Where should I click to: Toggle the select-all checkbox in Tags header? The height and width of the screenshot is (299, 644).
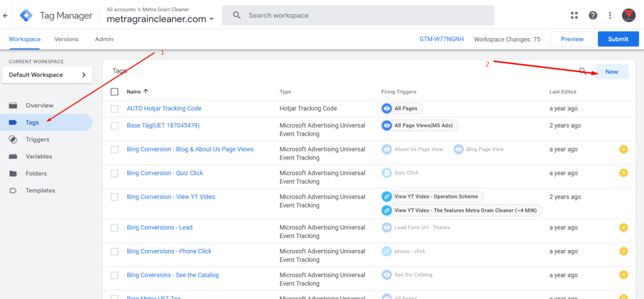[114, 92]
